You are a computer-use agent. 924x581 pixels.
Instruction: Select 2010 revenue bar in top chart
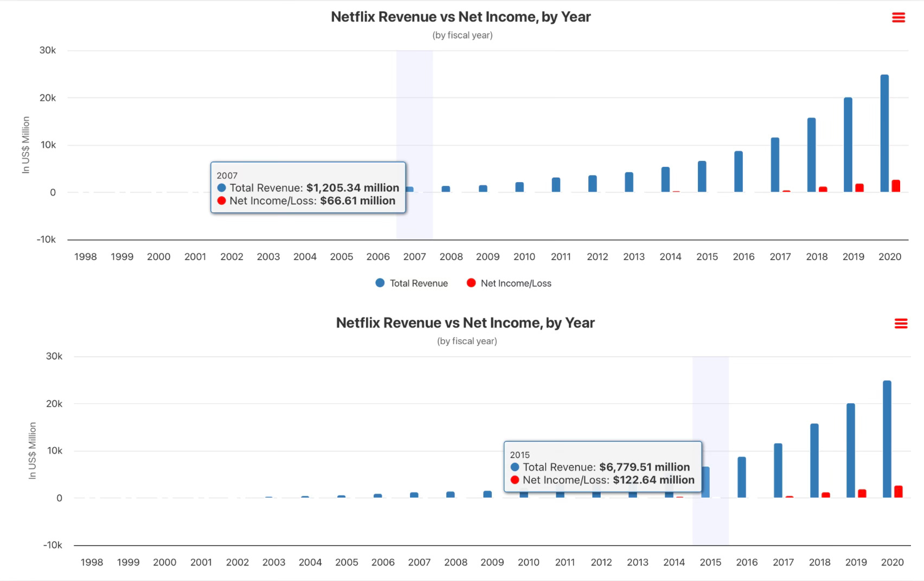(519, 187)
